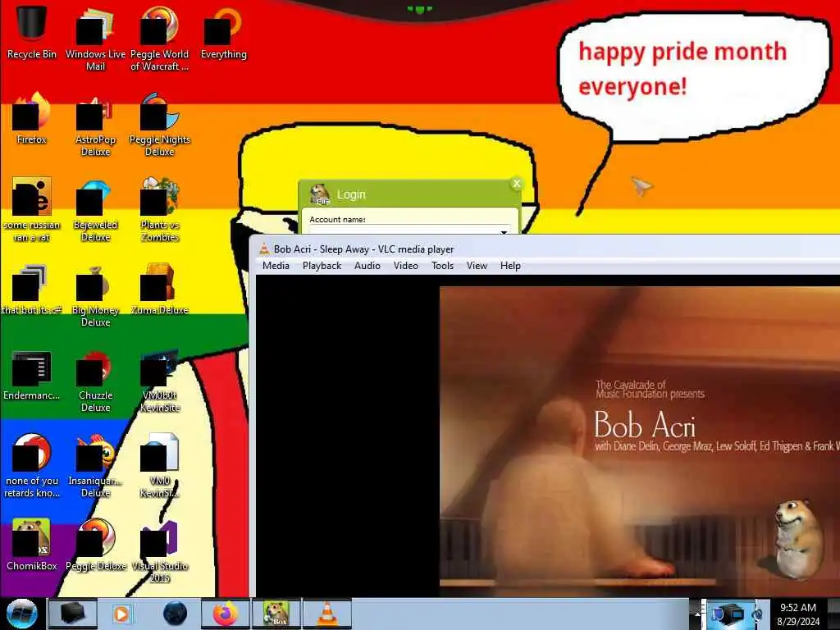
Task: Click the black box taskbar button
Action: (x=73, y=614)
